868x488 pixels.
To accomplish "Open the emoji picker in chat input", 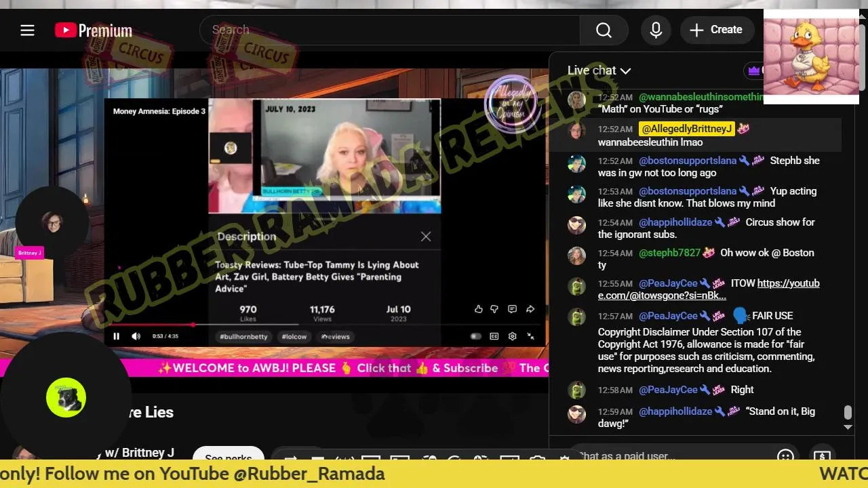I will (x=785, y=456).
